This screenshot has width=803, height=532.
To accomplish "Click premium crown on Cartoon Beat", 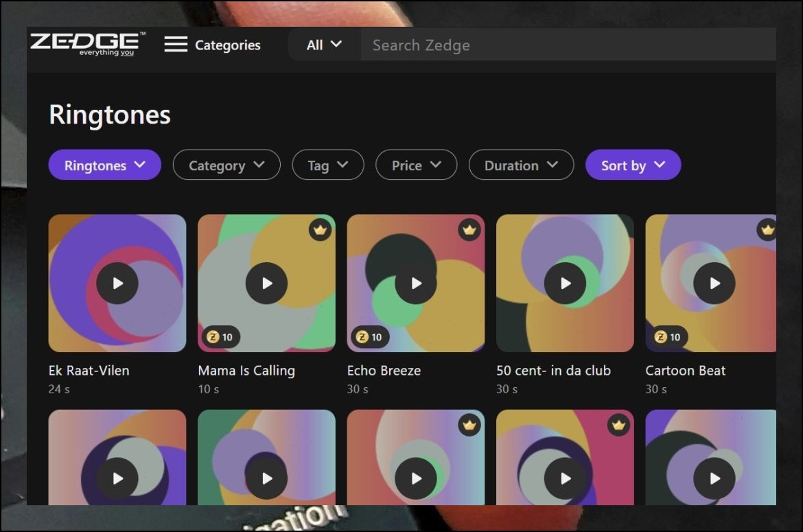I will pos(767,230).
